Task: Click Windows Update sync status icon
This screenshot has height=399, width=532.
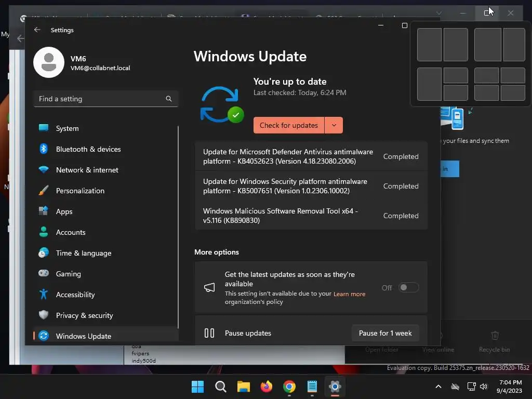Action: (222, 105)
